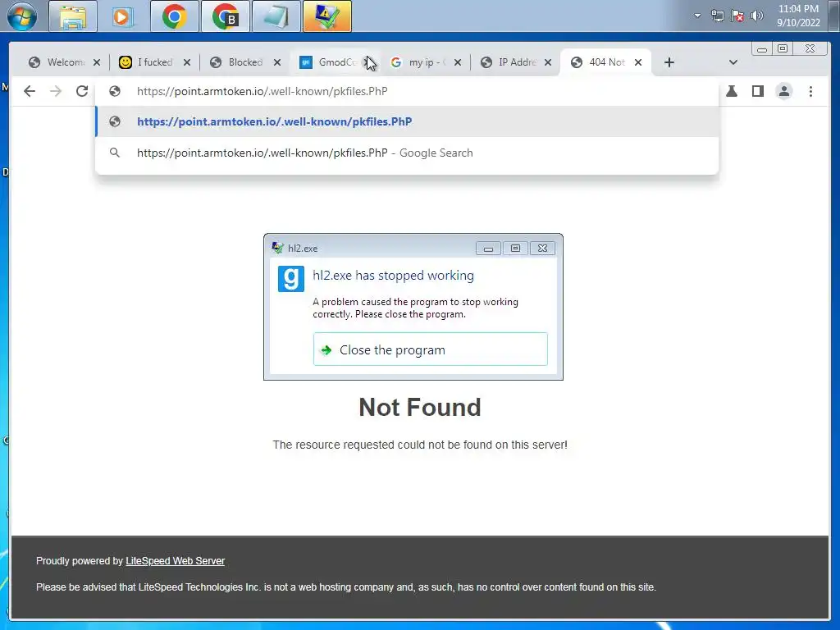
Task: Launch Windows Media Player from the taskbar
Action: point(123,16)
